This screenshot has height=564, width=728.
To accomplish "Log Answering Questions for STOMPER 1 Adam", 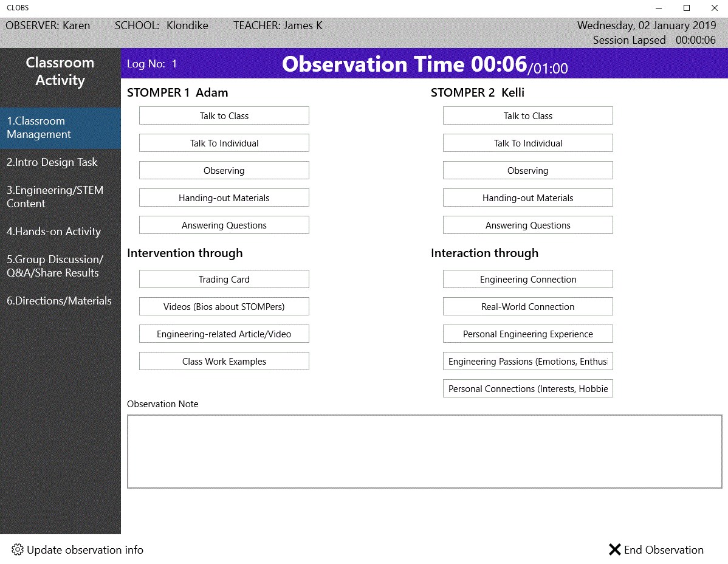I will [x=224, y=225].
